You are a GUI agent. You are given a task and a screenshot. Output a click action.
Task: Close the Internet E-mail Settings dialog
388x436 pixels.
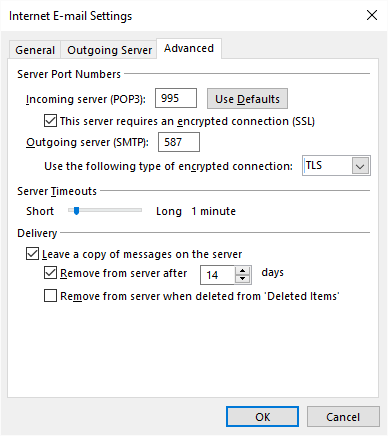pyautogui.click(x=372, y=15)
